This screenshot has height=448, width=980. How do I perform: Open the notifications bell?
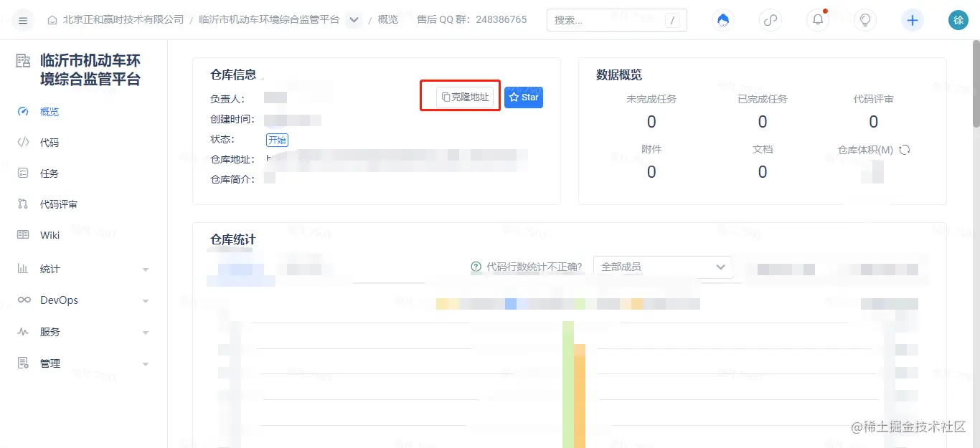(x=818, y=20)
